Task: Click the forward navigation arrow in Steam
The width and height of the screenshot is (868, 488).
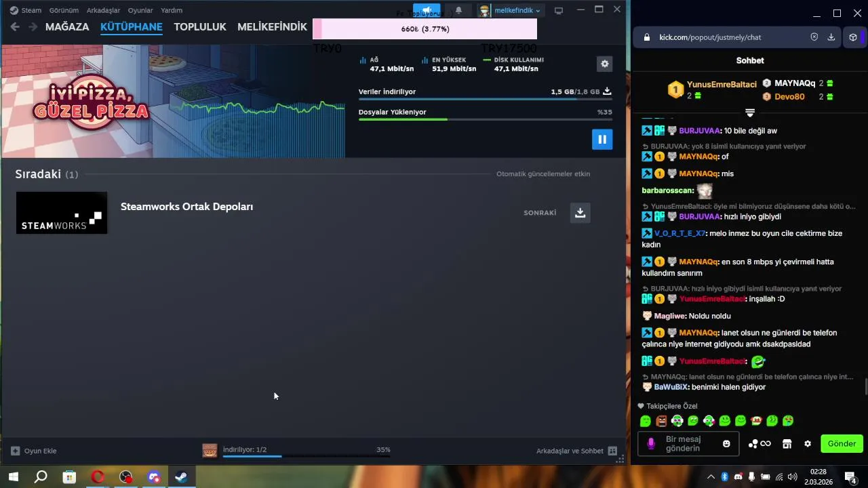Action: [33, 27]
